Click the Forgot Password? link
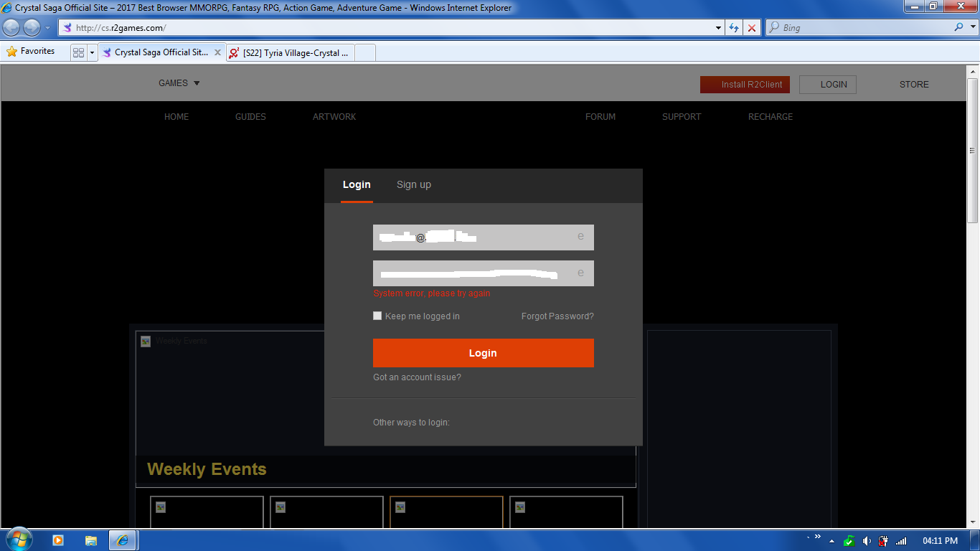The width and height of the screenshot is (980, 551). (x=557, y=316)
